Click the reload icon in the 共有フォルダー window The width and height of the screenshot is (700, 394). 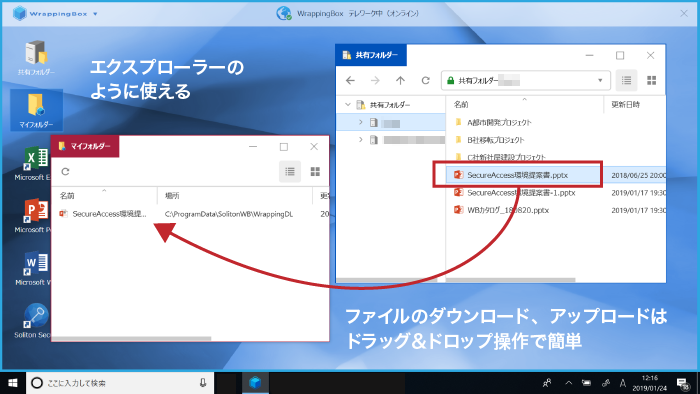pos(425,80)
